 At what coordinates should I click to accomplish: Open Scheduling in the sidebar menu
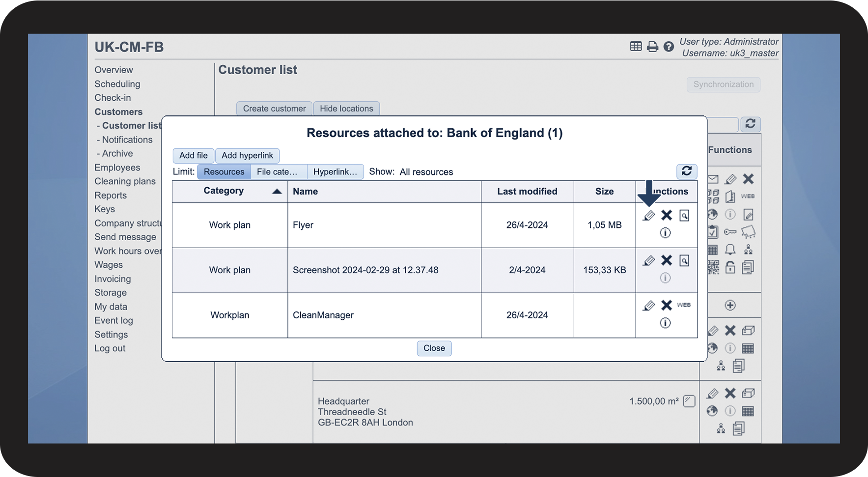click(117, 84)
